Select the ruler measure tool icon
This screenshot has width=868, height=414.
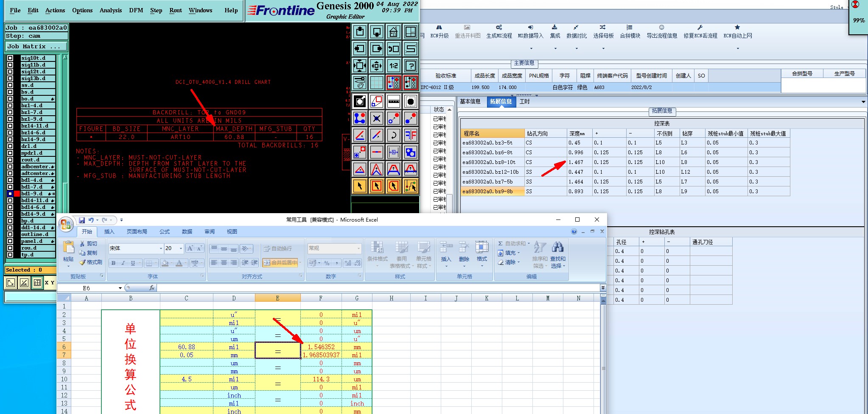tap(394, 101)
